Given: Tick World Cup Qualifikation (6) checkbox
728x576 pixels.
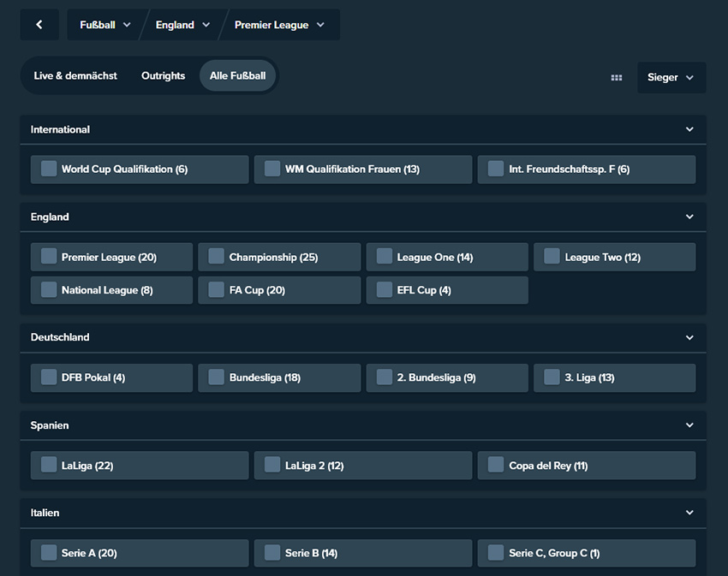Looking at the screenshot, I should (49, 169).
